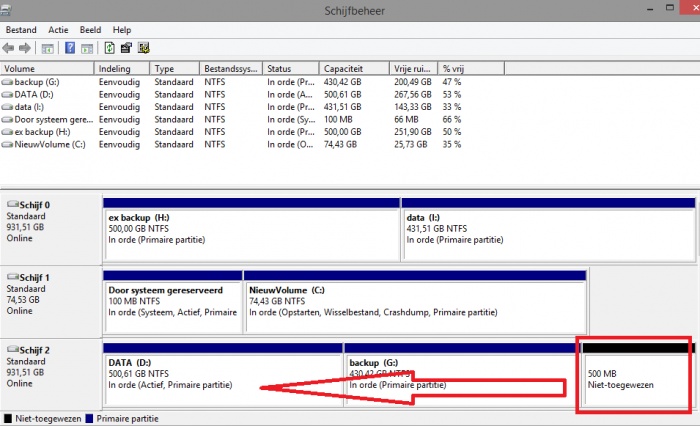This screenshot has height=426, width=700.
Task: Click the 251,90 GB free space cell
Action: 412,132
